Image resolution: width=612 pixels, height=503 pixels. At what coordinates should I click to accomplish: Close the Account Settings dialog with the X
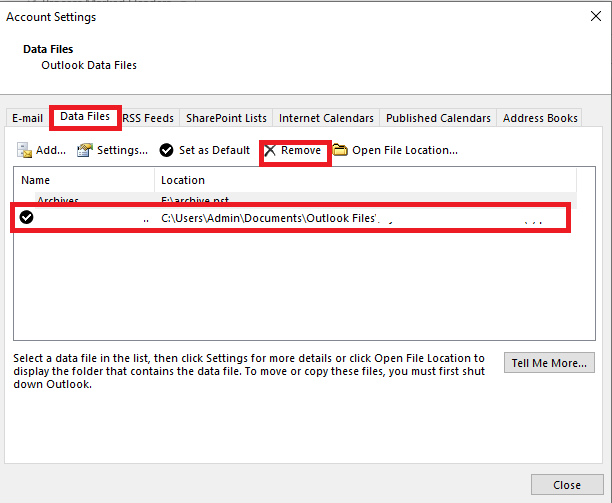coord(596,16)
